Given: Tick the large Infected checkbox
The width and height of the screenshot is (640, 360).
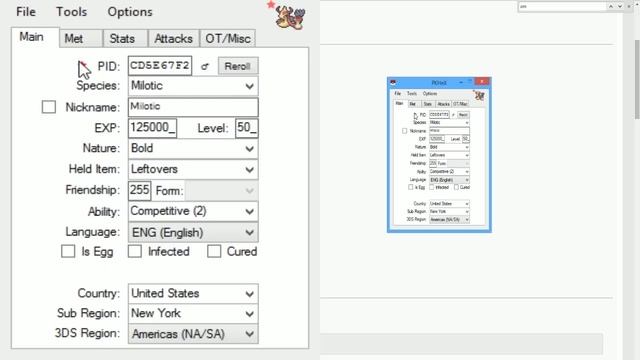Looking at the screenshot, I should point(135,251).
